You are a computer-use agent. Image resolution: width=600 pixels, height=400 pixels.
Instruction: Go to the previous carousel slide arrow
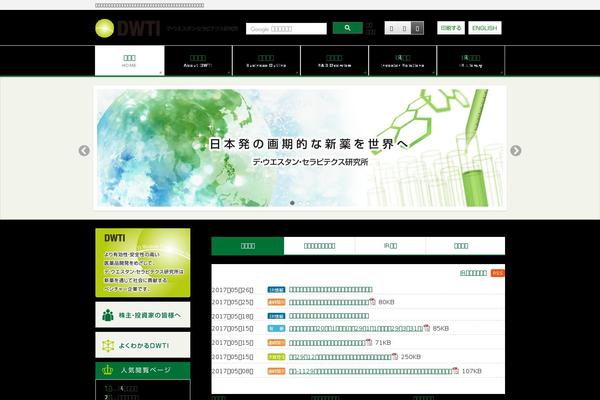(x=84, y=151)
